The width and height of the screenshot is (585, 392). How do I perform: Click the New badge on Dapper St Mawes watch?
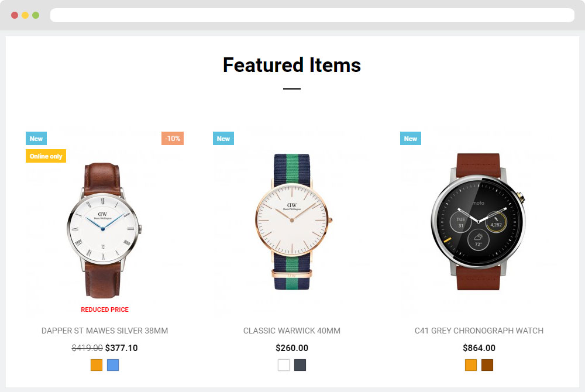click(x=36, y=139)
